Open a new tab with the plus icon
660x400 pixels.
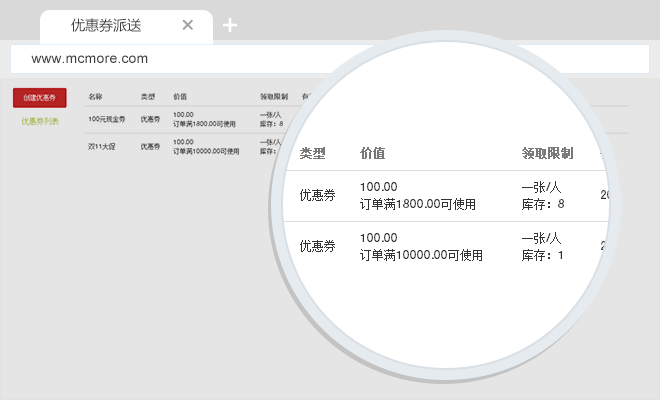pos(230,26)
